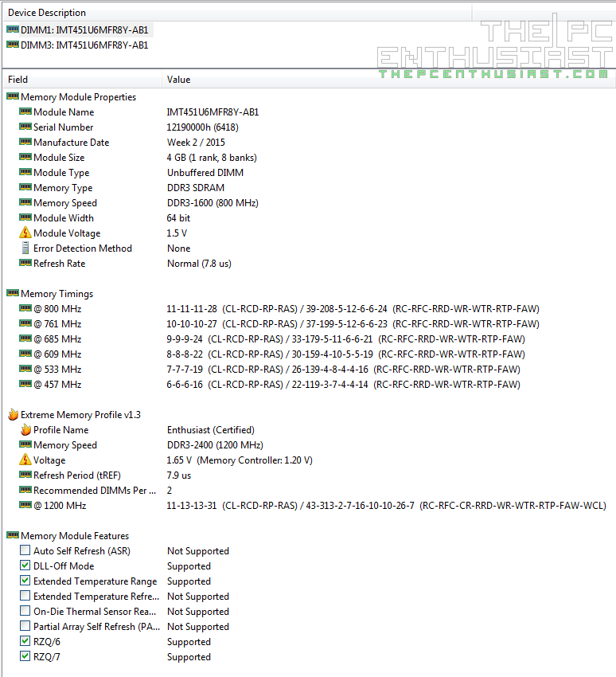Click the @ 800 MHz timing icon
616x677 pixels.
[25, 308]
